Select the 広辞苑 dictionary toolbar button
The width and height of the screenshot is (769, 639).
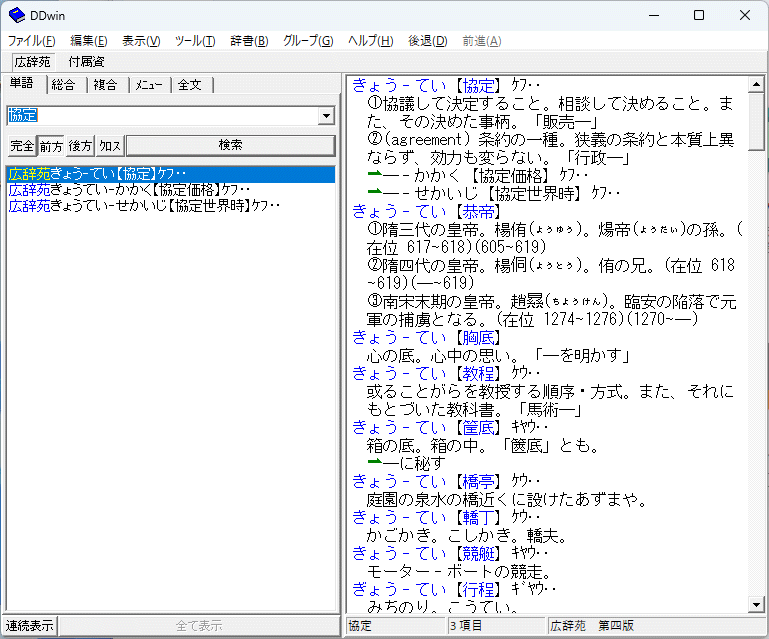[32, 62]
